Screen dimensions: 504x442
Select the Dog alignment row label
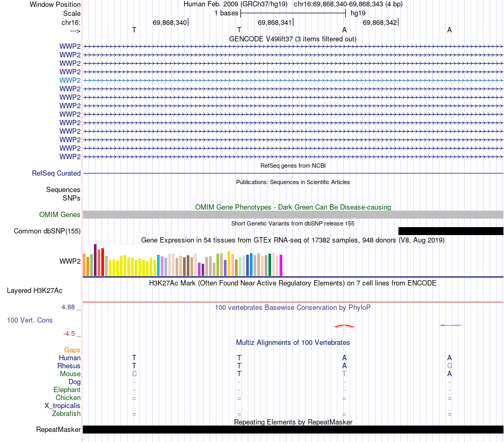coord(74,382)
